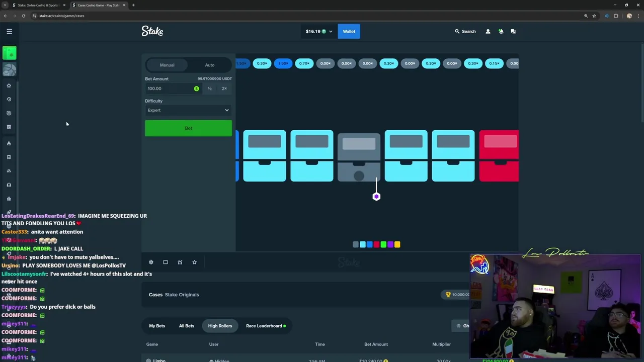Open Chrome tab list chevron
This screenshot has height=362, width=644.
[x=5, y=5]
